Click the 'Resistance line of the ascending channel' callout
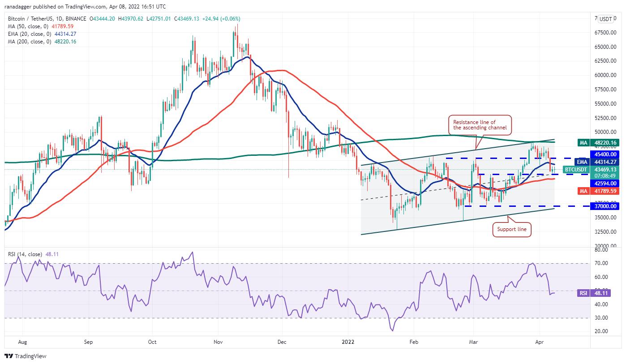Image resolution: width=626 pixels, height=364 pixels. pyautogui.click(x=480, y=125)
